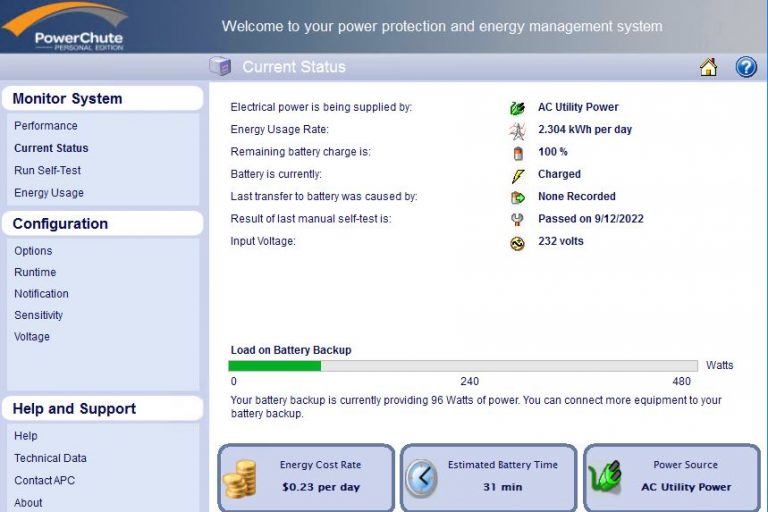This screenshot has width=768, height=512.
Task: Click the last transfer to battery icon
Action: coord(517,198)
